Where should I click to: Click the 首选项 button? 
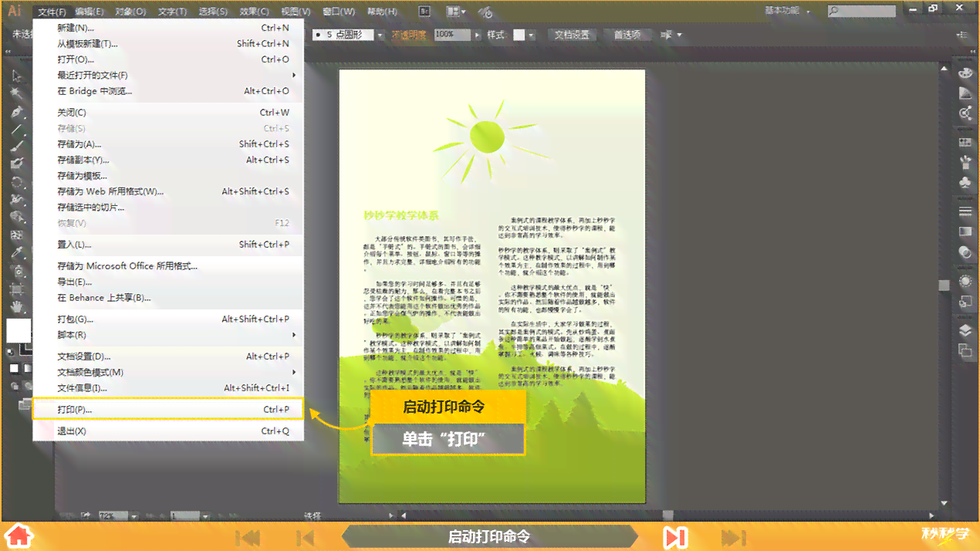click(627, 35)
